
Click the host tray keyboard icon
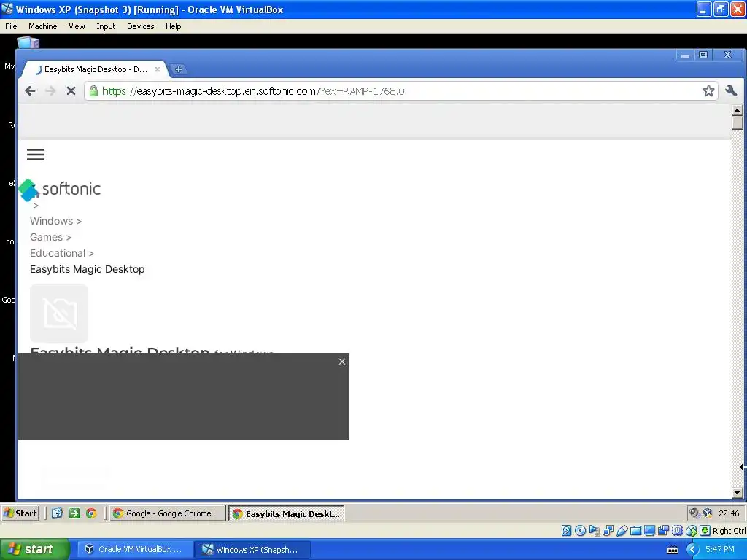click(673, 550)
